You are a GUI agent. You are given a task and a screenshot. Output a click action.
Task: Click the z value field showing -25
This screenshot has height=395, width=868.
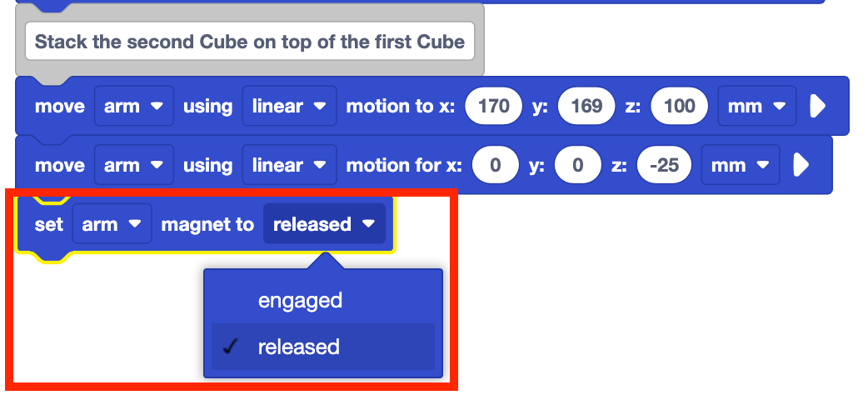coord(663,165)
